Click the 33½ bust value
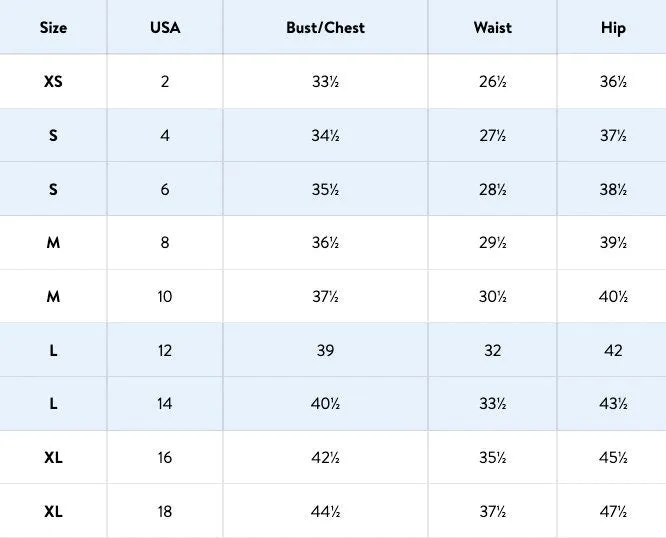Screen dimensions: 666x538 (325, 81)
